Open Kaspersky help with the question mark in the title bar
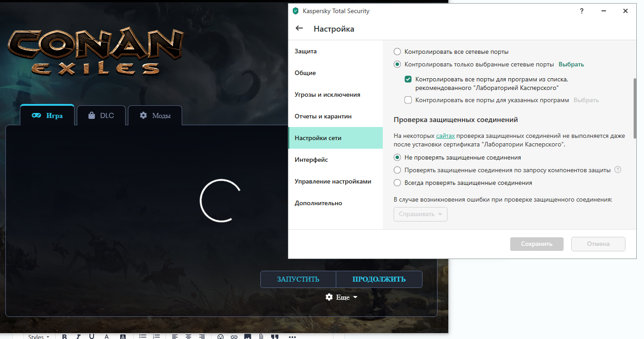 [582, 11]
